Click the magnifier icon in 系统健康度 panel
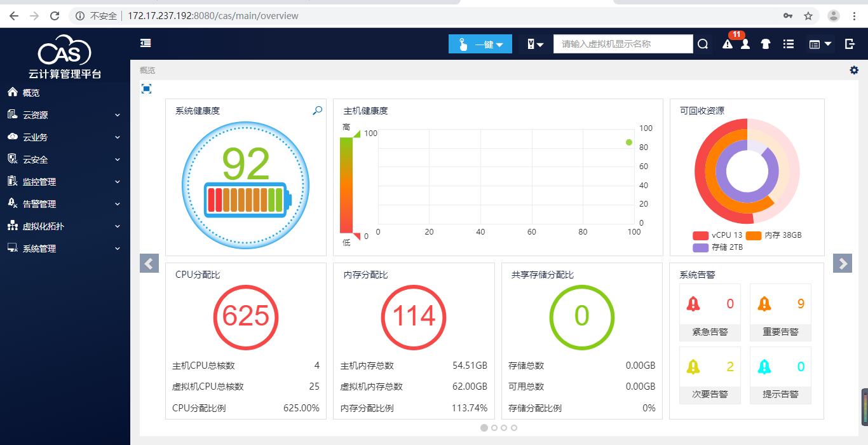 click(x=317, y=111)
